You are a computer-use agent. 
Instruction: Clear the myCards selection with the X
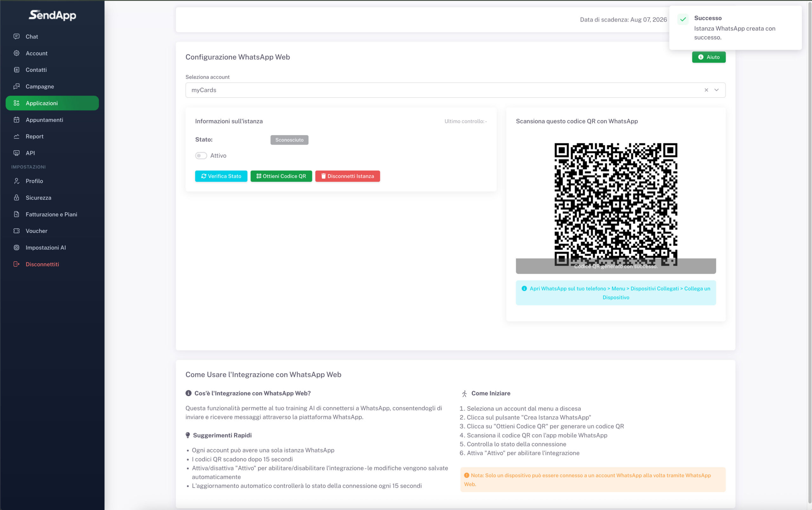[x=706, y=90]
